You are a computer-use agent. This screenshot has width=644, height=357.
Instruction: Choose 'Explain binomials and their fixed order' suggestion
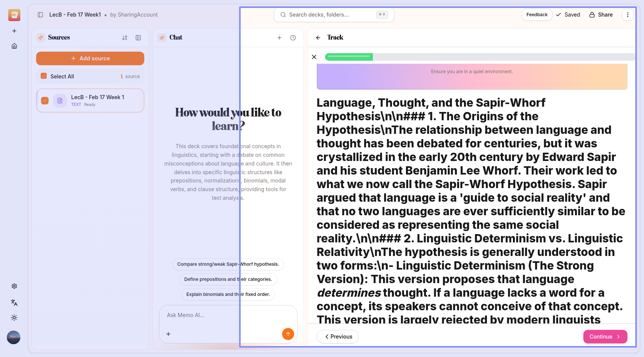click(x=228, y=294)
